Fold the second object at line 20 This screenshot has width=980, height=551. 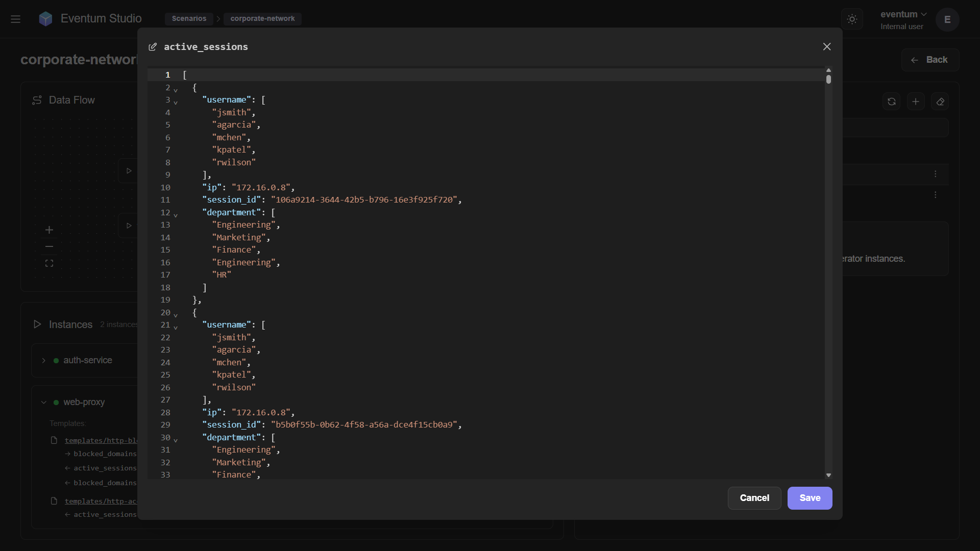tap(176, 315)
